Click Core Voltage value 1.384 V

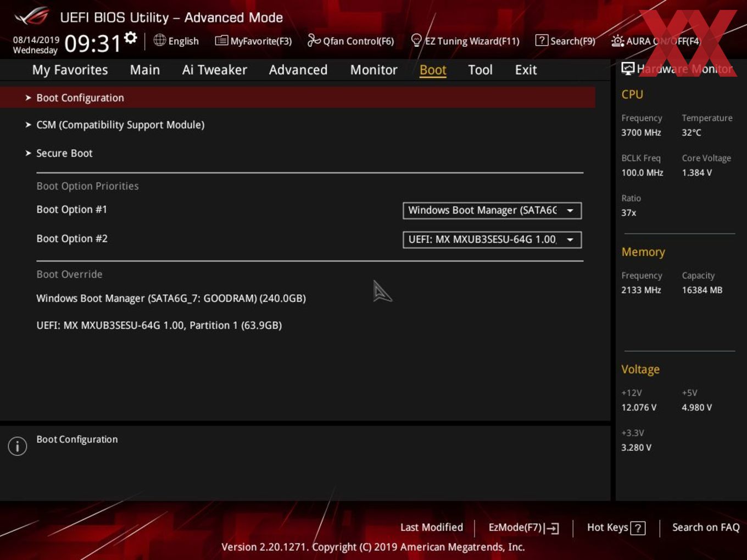(x=696, y=172)
